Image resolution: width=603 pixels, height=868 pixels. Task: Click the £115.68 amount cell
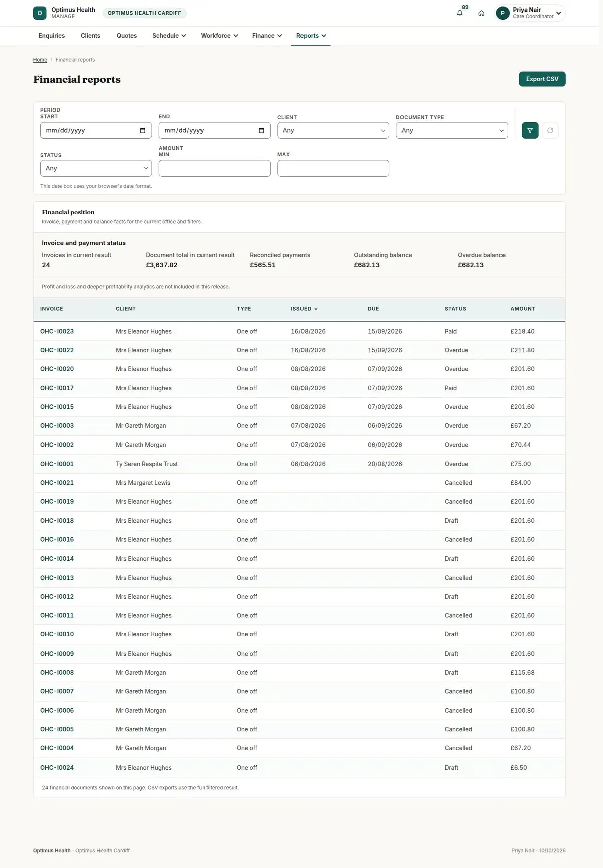522,673
